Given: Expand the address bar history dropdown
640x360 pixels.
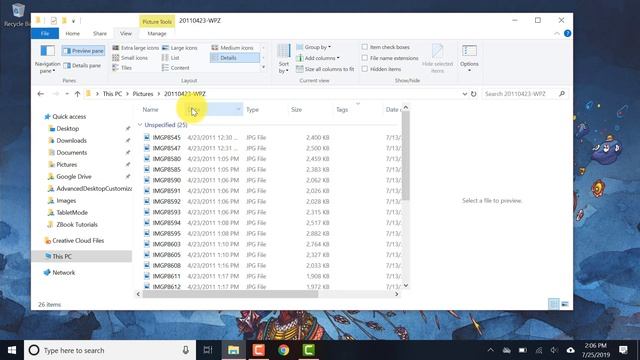Looking at the screenshot, I should tap(464, 94).
